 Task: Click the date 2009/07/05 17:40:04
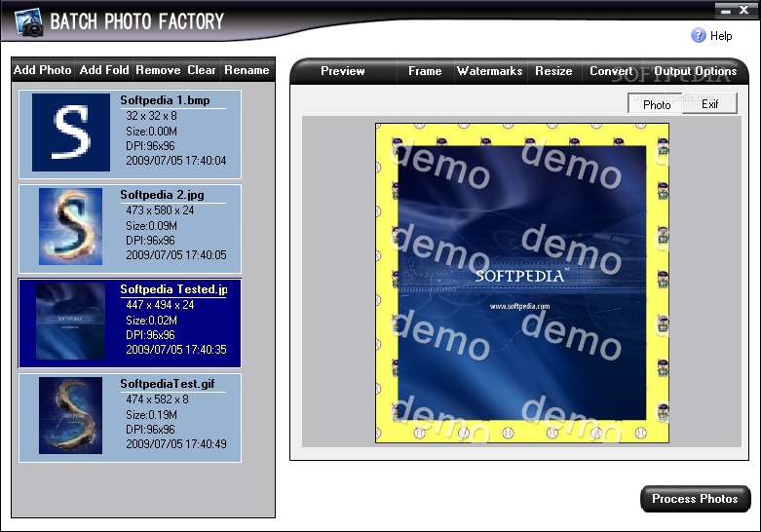click(176, 161)
